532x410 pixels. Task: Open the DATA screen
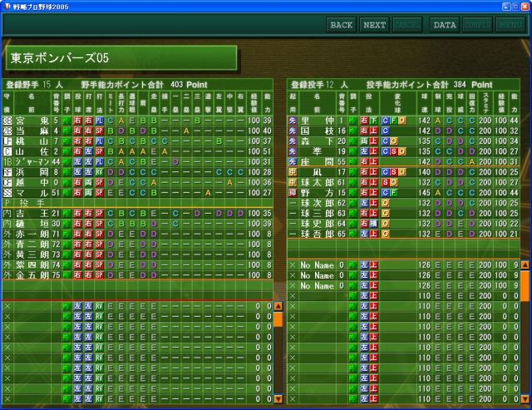[445, 25]
